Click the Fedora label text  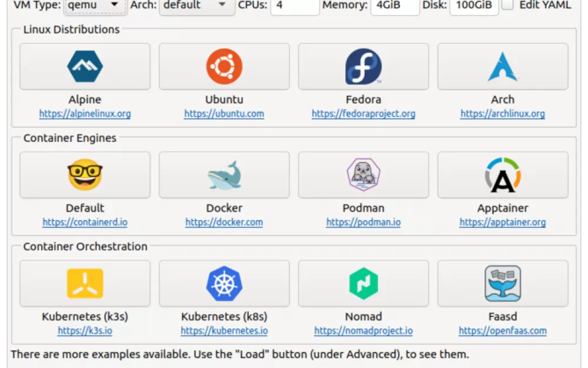363,99
